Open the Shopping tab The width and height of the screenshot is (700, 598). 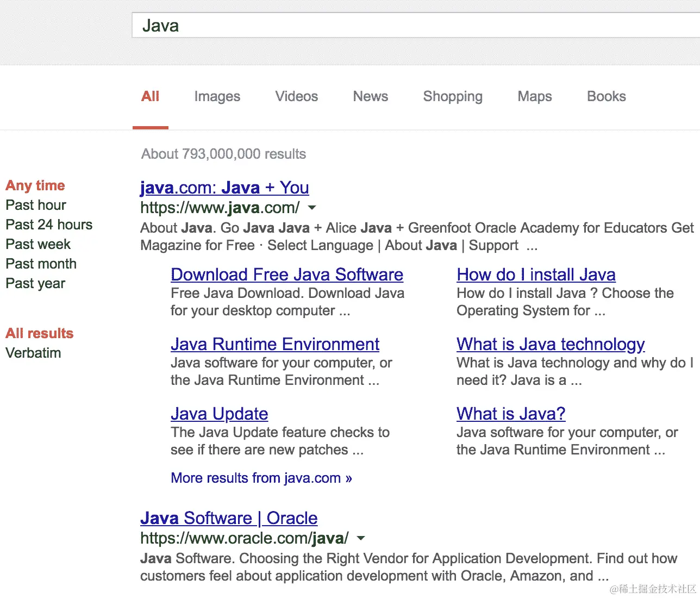pyautogui.click(x=453, y=97)
